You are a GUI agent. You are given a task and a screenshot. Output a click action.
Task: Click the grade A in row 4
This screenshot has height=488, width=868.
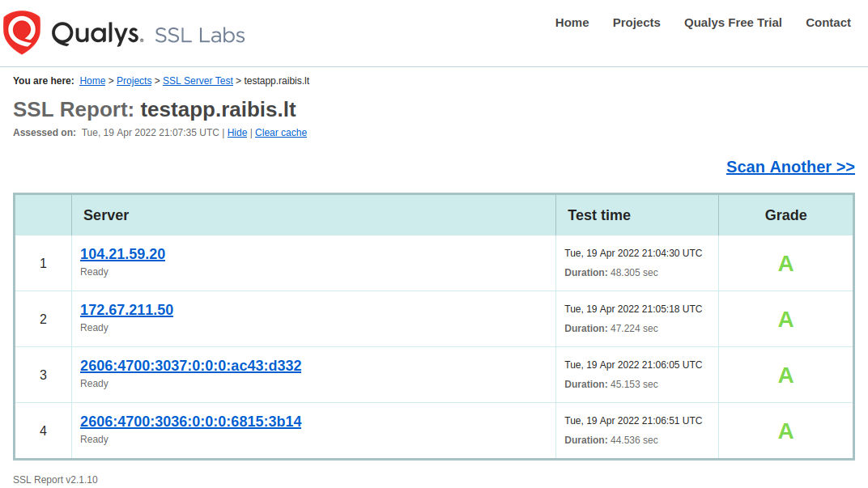pos(785,431)
